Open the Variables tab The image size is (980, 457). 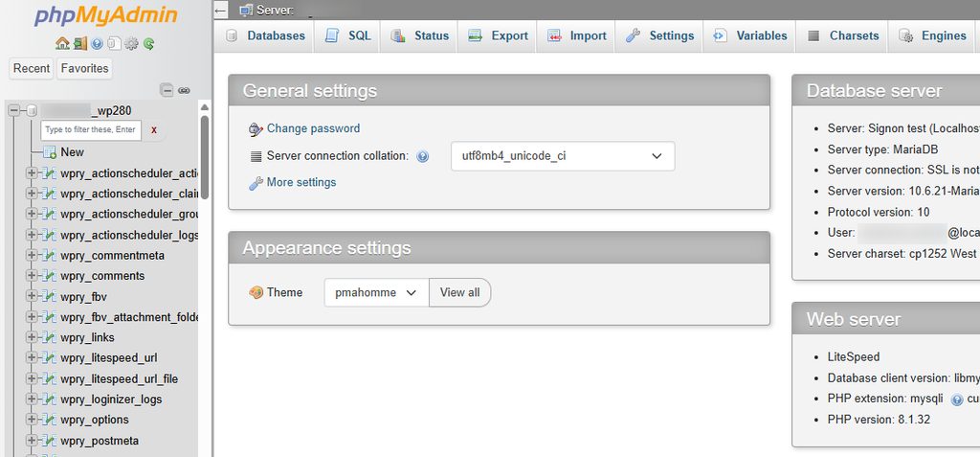coord(749,35)
